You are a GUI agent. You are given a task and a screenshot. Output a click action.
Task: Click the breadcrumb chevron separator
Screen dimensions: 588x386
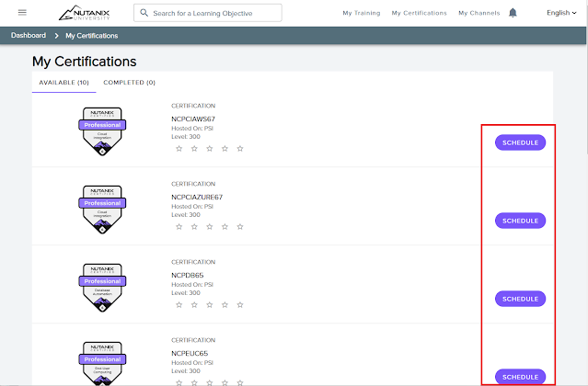56,36
